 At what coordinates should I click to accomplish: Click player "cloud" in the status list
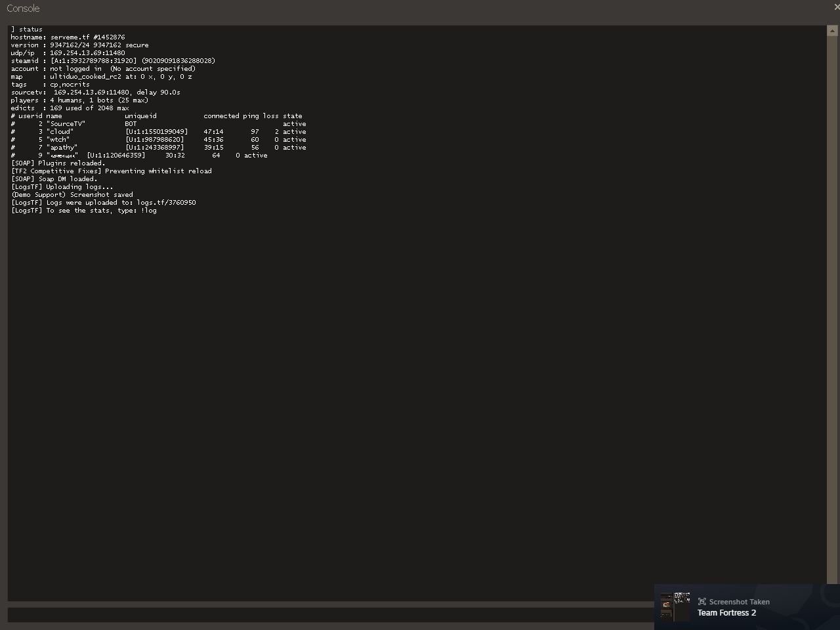click(x=60, y=132)
